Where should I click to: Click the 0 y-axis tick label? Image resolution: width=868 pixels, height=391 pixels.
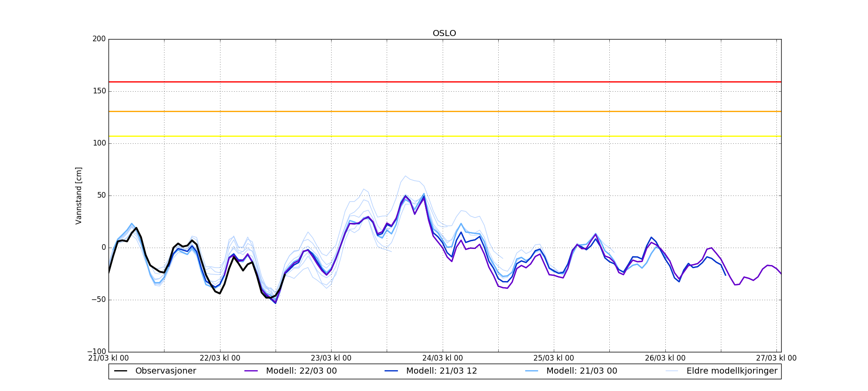click(x=104, y=248)
